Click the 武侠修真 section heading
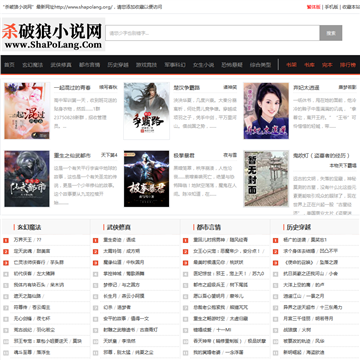The width and height of the screenshot is (360, 360). point(119,227)
